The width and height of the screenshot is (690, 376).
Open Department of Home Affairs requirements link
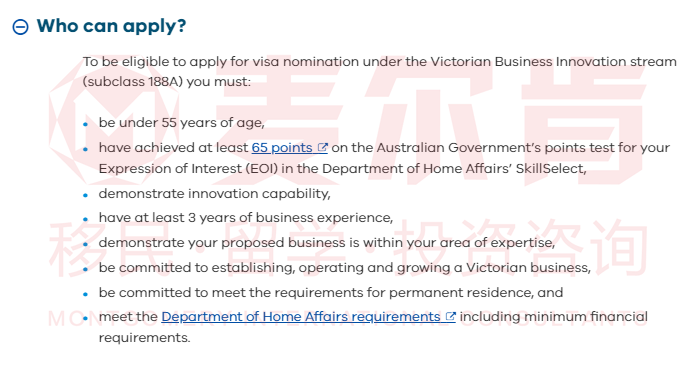(x=301, y=317)
